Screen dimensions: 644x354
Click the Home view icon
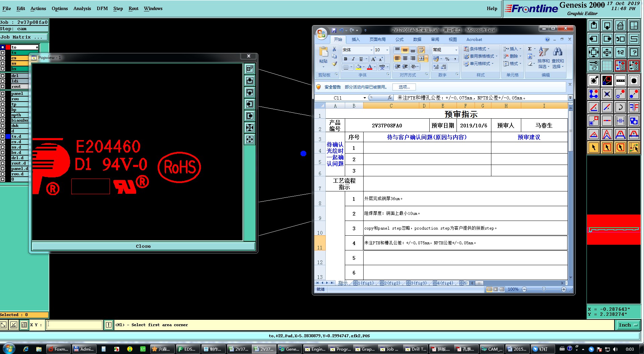(620, 25)
